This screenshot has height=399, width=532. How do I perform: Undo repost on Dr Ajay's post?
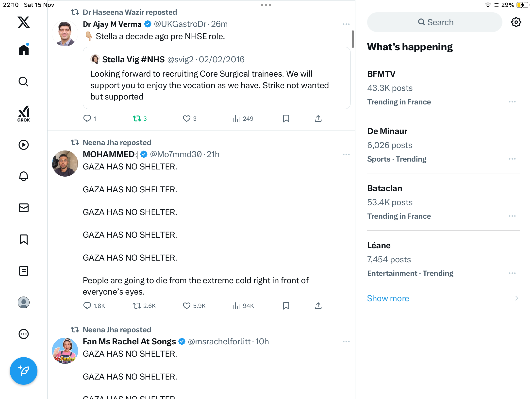(x=137, y=119)
